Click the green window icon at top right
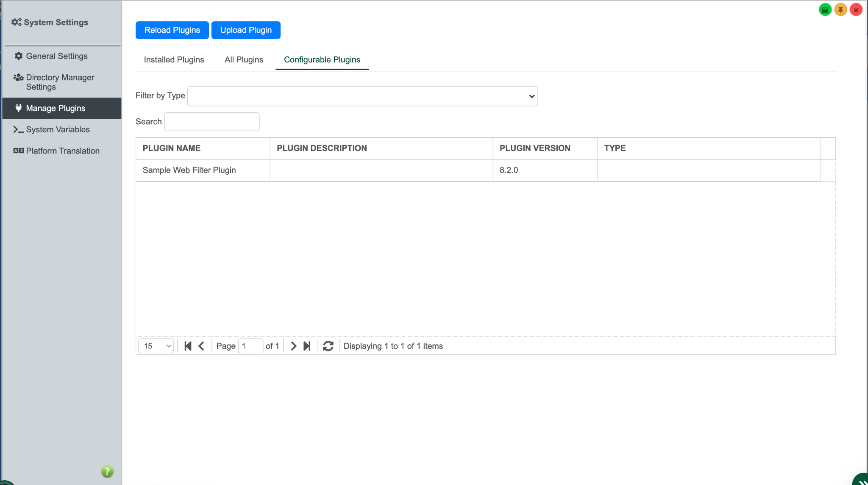The height and width of the screenshot is (485, 868). point(825,10)
